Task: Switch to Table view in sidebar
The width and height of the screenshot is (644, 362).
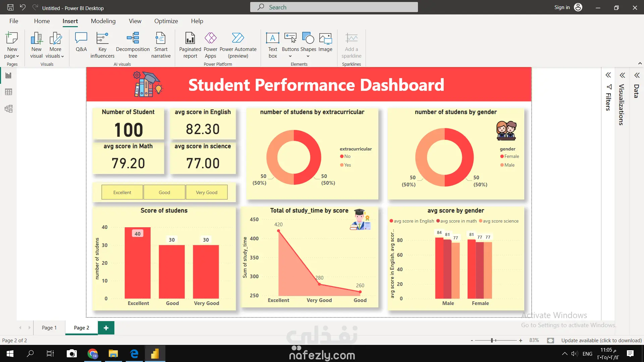Action: pos(9,92)
